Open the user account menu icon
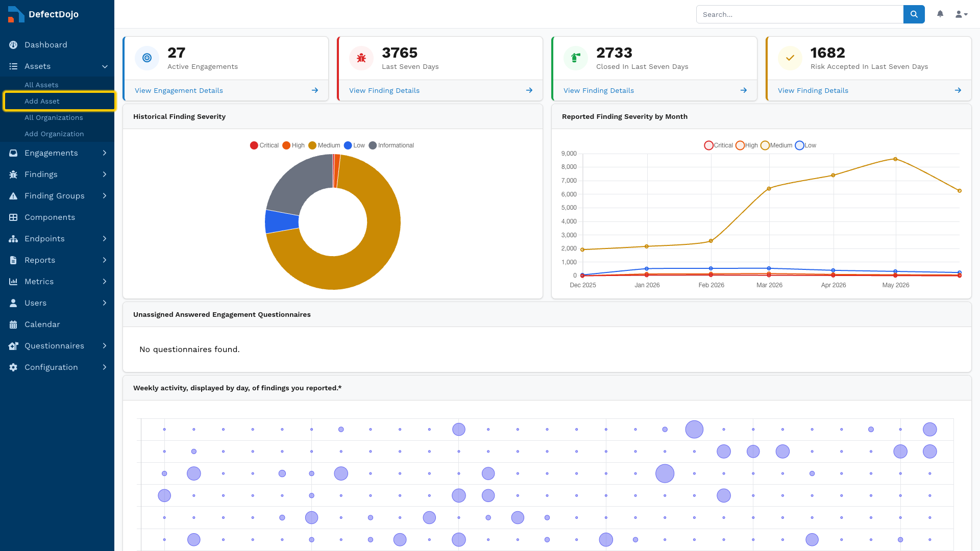This screenshot has height=551, width=980. pos(962,14)
